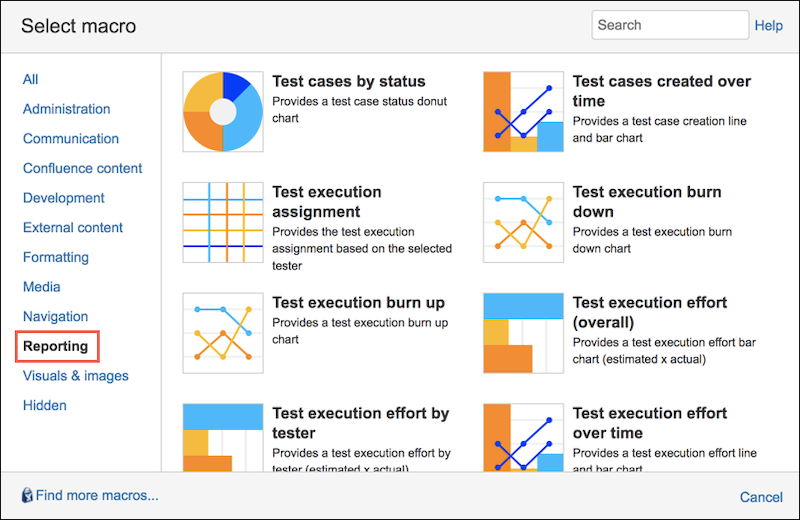Screen dimensions: 800x520
Task: Open the Find more macros link
Action: [x=97, y=495]
